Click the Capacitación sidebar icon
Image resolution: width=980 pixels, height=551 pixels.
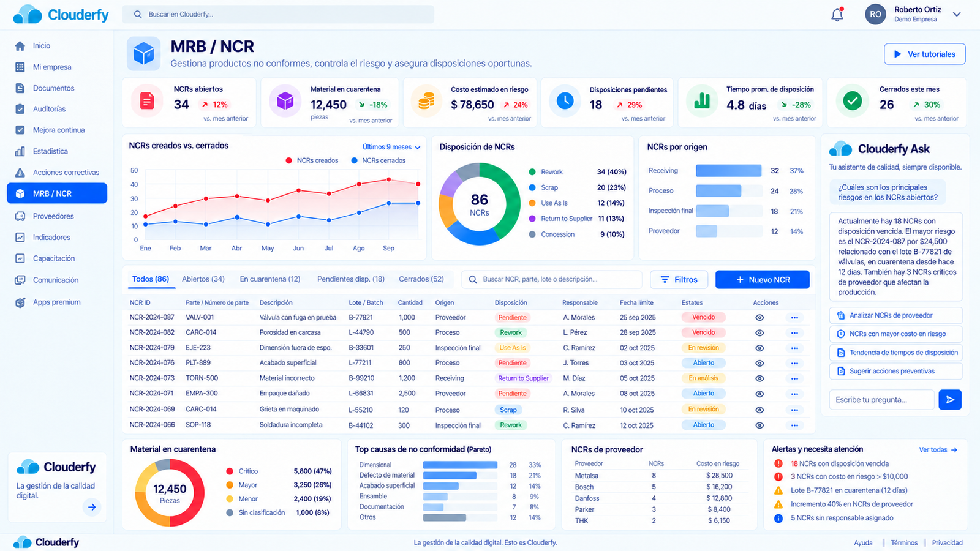(x=20, y=258)
